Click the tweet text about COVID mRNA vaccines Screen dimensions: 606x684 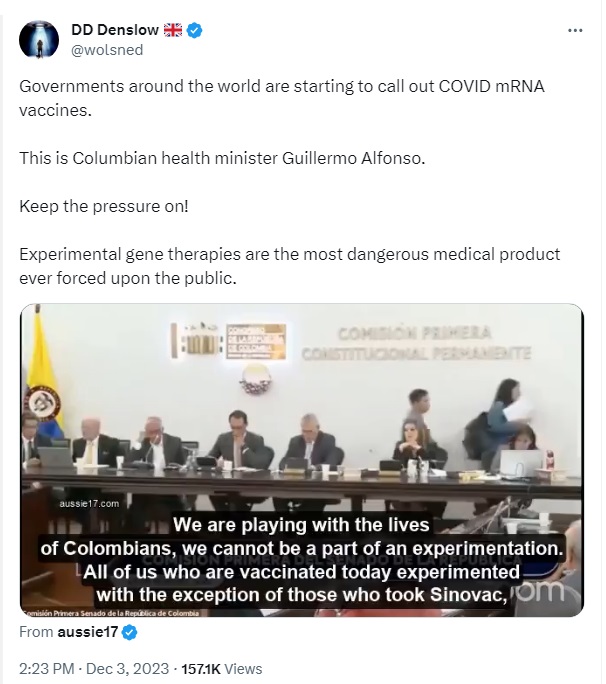pyautogui.click(x=282, y=98)
